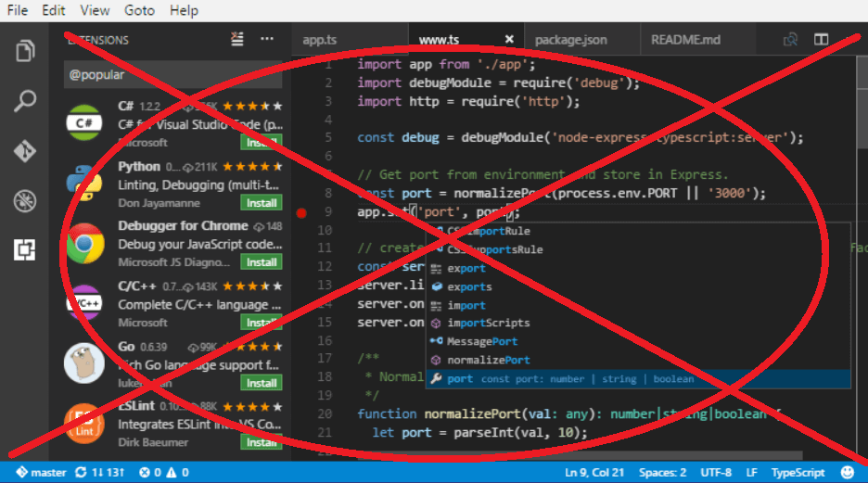Click the @popular extensions search box
868x483 pixels.
click(x=172, y=75)
